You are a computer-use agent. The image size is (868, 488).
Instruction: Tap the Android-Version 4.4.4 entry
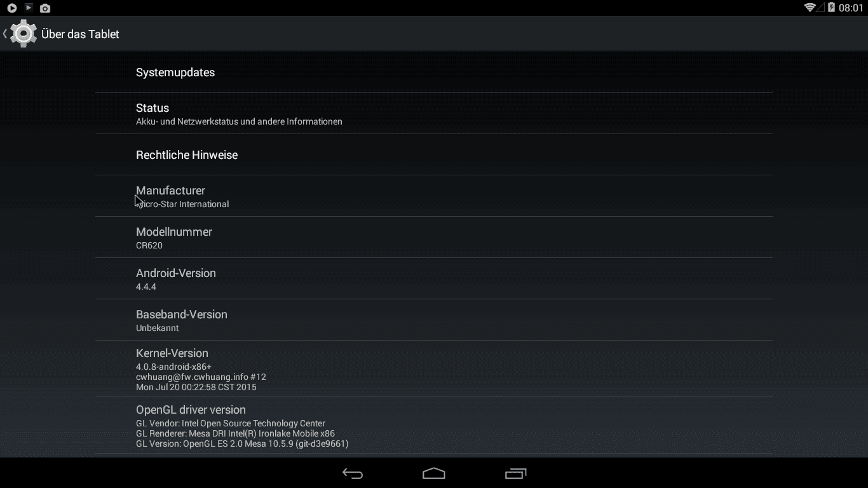pos(434,279)
